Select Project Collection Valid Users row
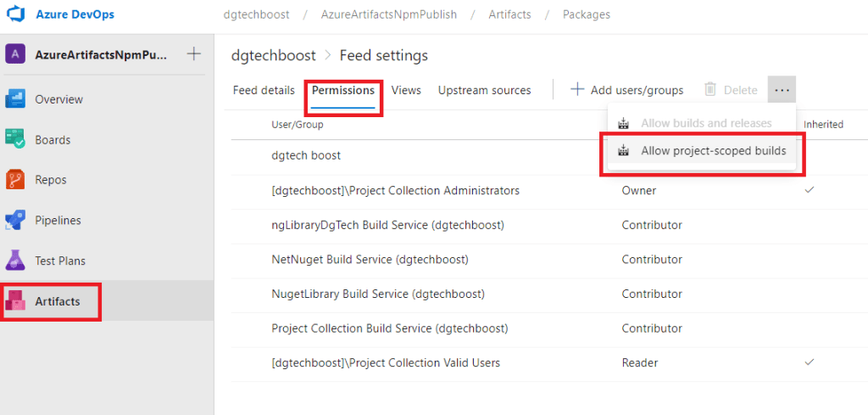The image size is (868, 415). tap(386, 362)
